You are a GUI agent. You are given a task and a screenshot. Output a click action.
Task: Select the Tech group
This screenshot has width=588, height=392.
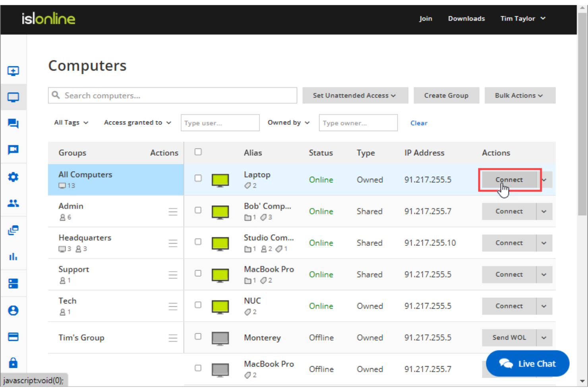click(116, 306)
